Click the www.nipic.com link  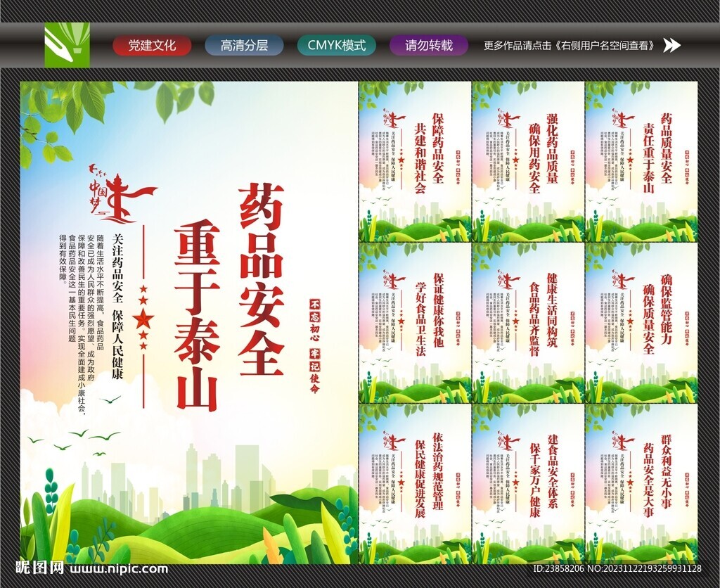pos(119,569)
